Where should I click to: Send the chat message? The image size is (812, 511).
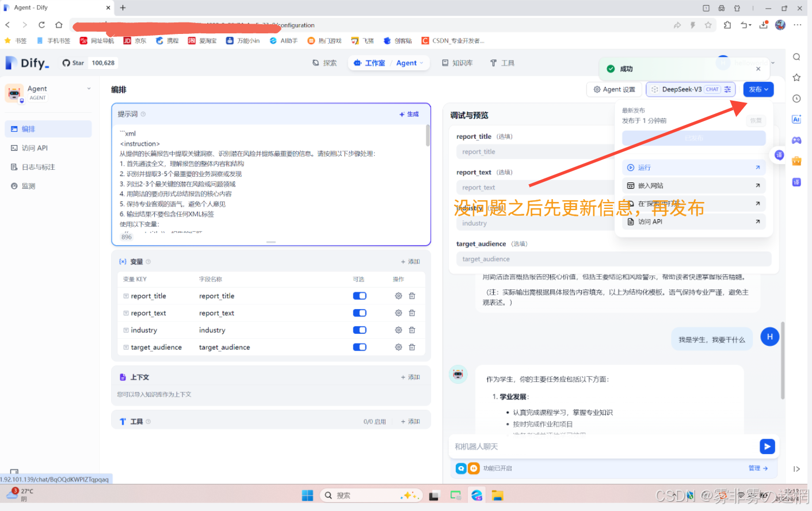tap(767, 446)
